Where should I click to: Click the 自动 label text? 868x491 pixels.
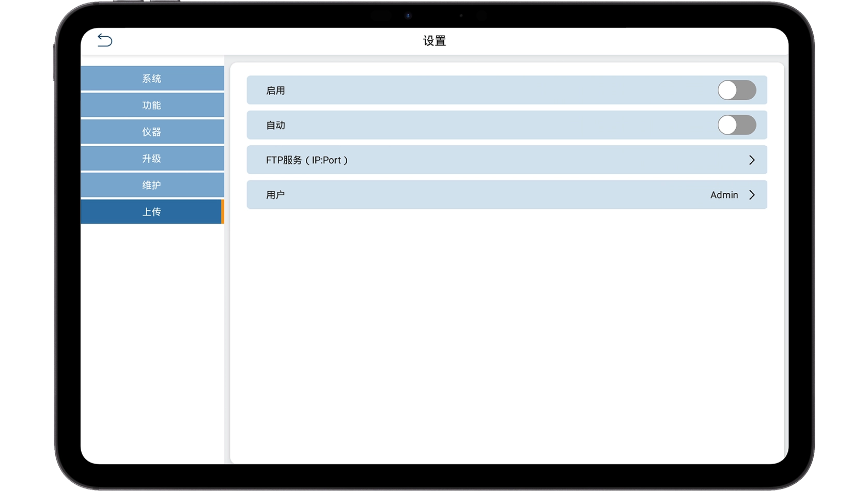[x=275, y=125]
